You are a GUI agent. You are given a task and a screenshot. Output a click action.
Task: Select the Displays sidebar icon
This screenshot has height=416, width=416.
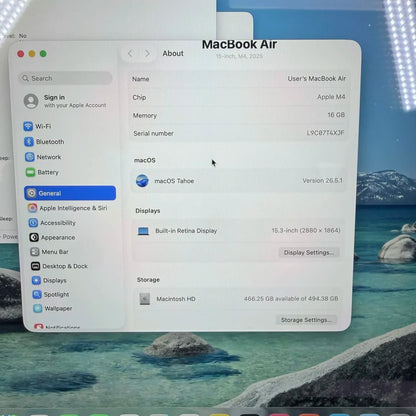pyautogui.click(x=36, y=280)
